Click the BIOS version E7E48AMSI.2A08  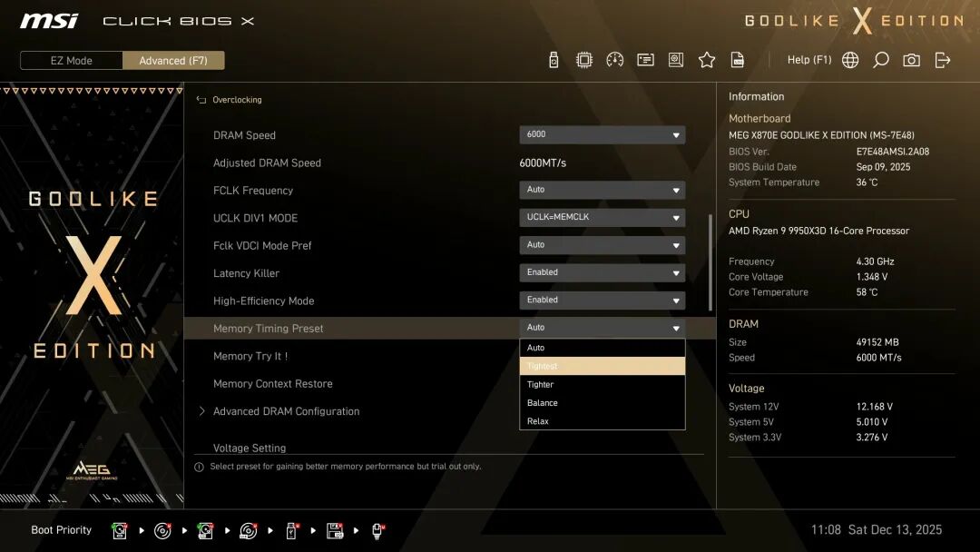(893, 152)
